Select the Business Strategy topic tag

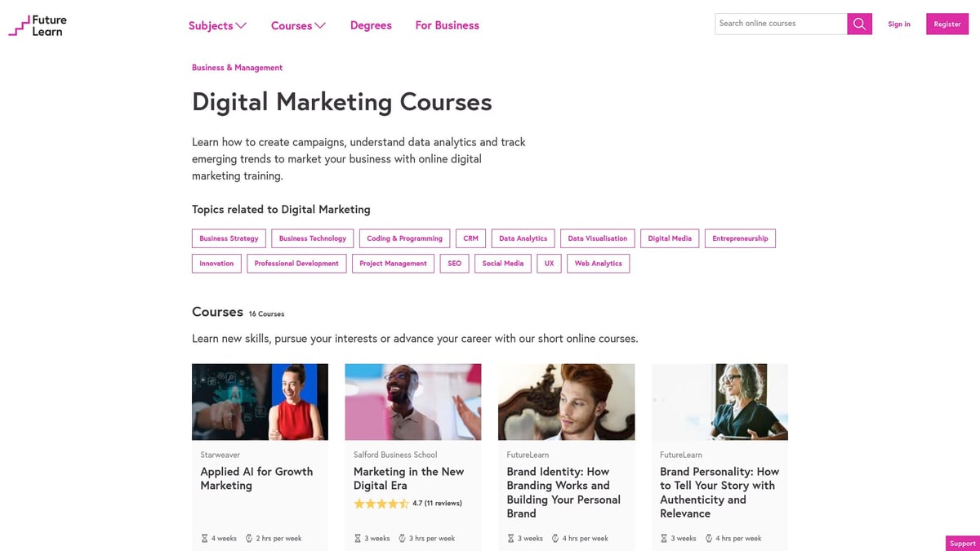tap(229, 238)
